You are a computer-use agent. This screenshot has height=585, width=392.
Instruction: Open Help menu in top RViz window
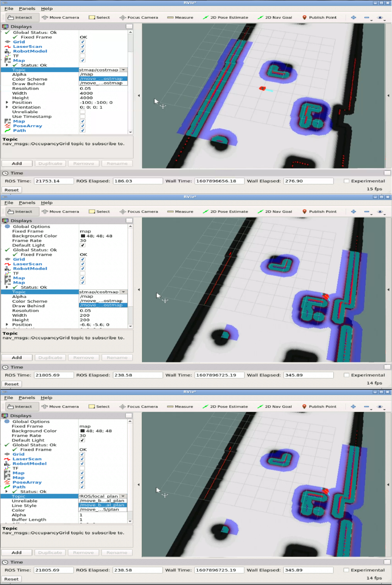pyautogui.click(x=47, y=9)
